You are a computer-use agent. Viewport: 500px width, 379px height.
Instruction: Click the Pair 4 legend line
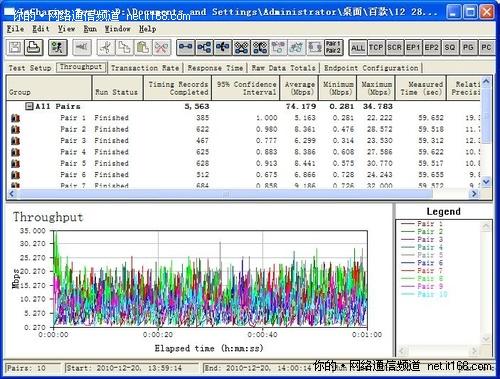point(422,247)
